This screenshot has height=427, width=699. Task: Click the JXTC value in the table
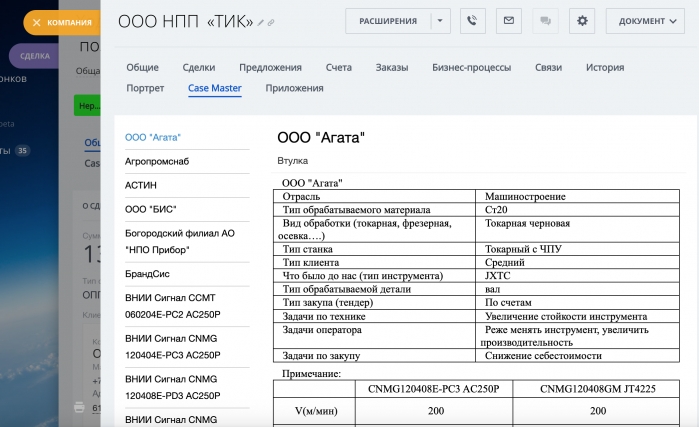(498, 275)
